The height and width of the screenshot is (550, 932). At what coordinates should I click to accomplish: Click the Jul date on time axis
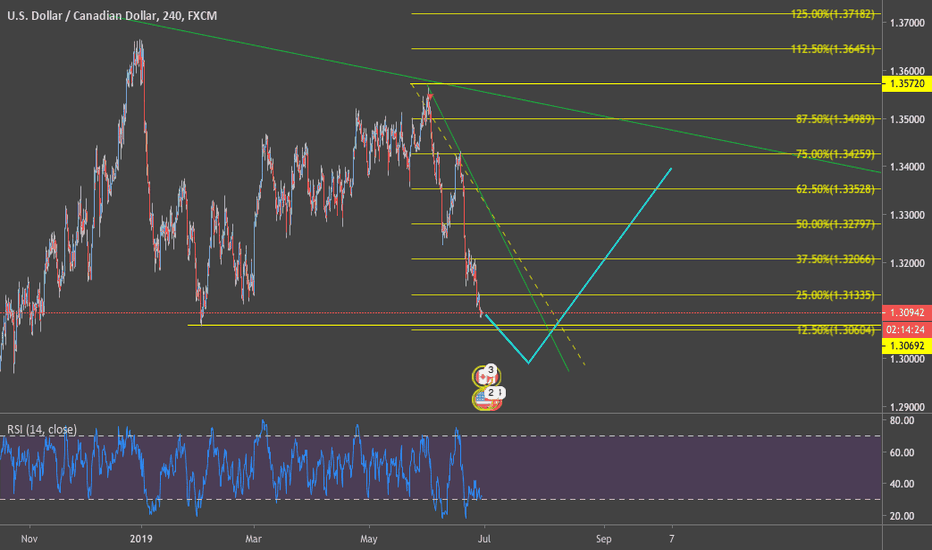point(484,539)
